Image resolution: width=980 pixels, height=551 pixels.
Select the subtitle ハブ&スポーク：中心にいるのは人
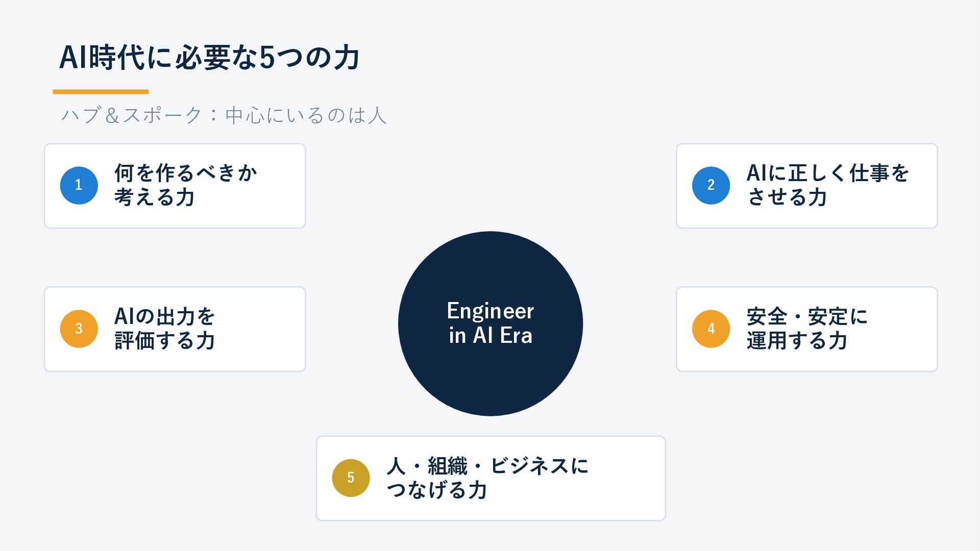point(224,115)
